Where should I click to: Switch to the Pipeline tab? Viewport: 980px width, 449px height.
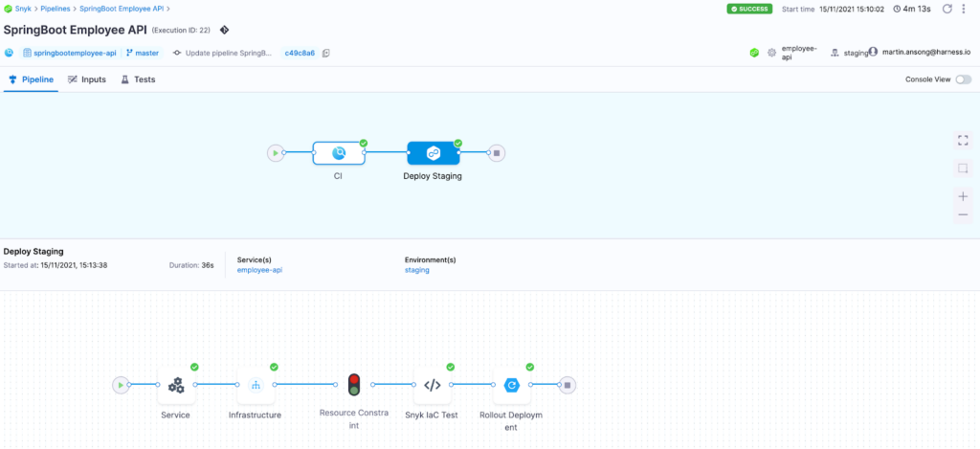tap(32, 79)
